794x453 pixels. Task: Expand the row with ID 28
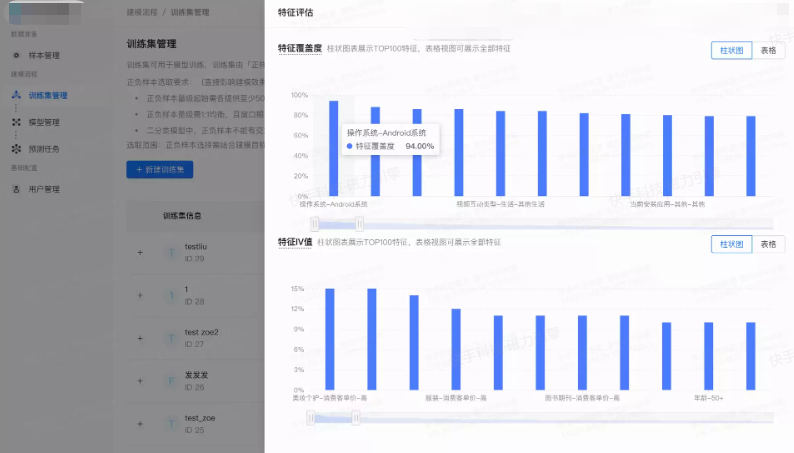[140, 295]
